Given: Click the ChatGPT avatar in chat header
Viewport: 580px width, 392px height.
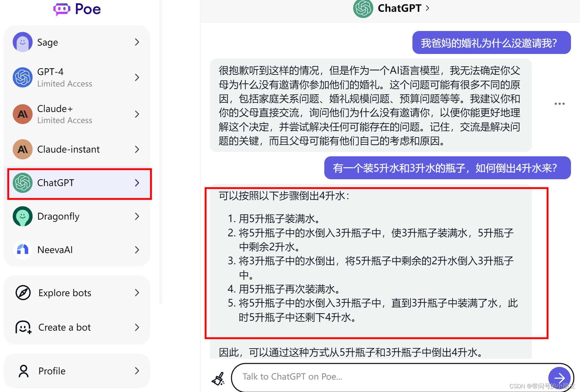Looking at the screenshot, I should pos(363,8).
